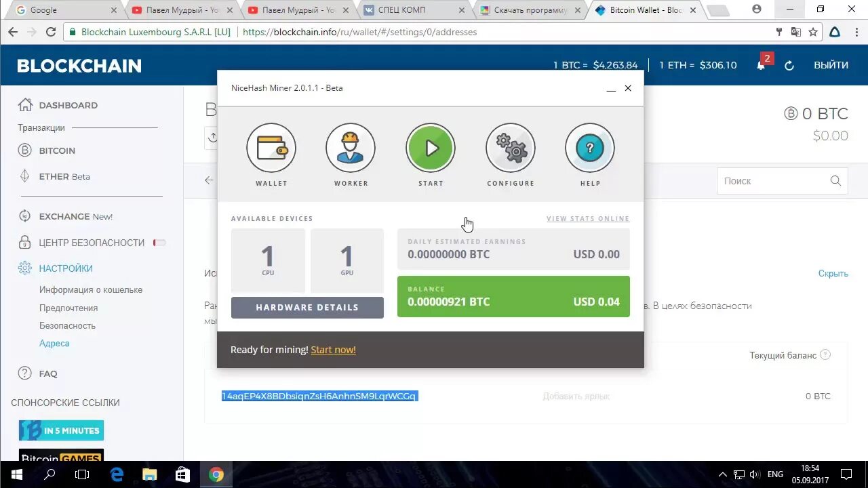Open File Explorer from taskbar

pyautogui.click(x=149, y=474)
